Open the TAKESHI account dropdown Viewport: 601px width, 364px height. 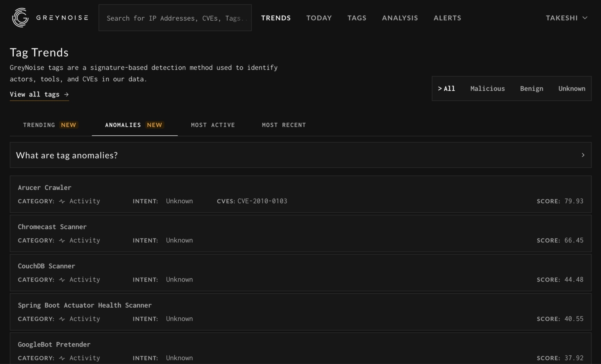click(566, 18)
